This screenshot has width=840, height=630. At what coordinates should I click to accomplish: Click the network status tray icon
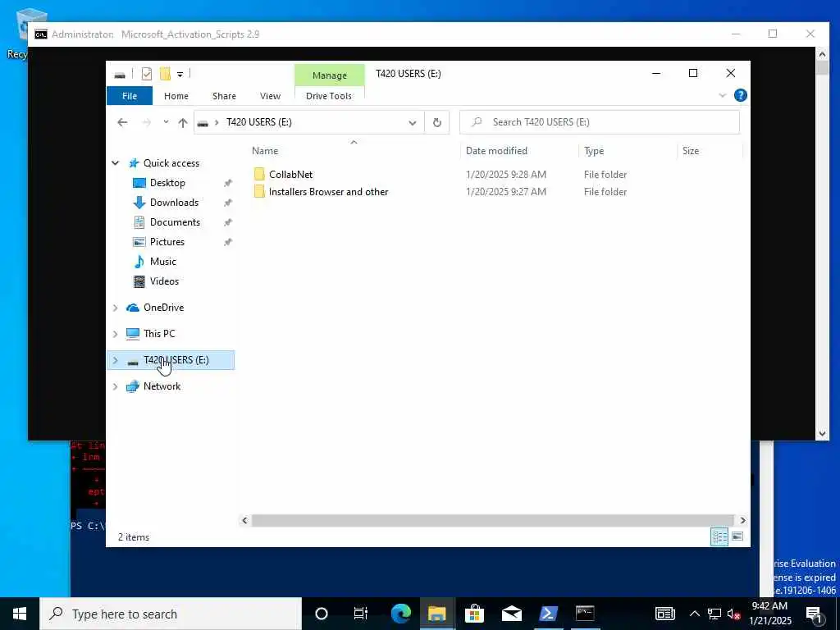[714, 614]
